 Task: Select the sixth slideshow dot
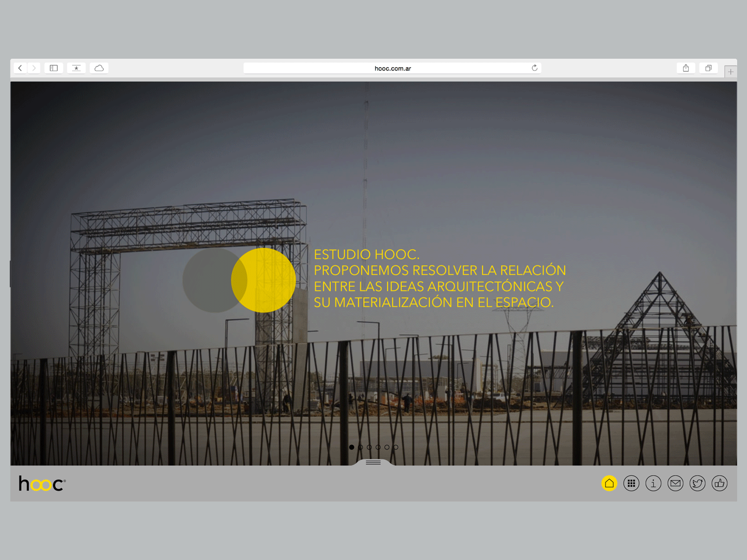point(396,447)
